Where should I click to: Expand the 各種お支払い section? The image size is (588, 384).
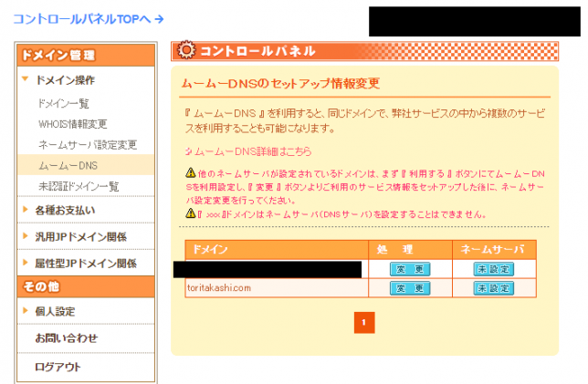coord(64,211)
